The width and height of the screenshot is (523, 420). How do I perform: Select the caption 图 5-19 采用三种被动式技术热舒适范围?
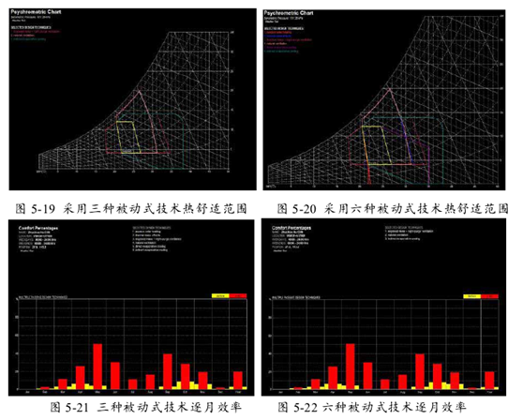point(131,208)
